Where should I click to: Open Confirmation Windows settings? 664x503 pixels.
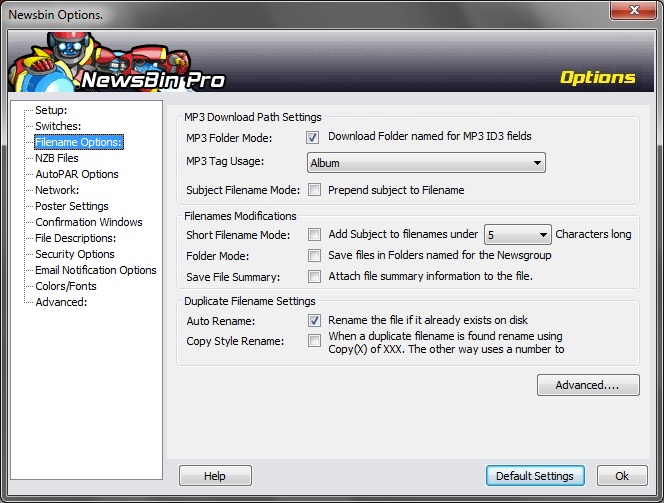[x=89, y=222]
